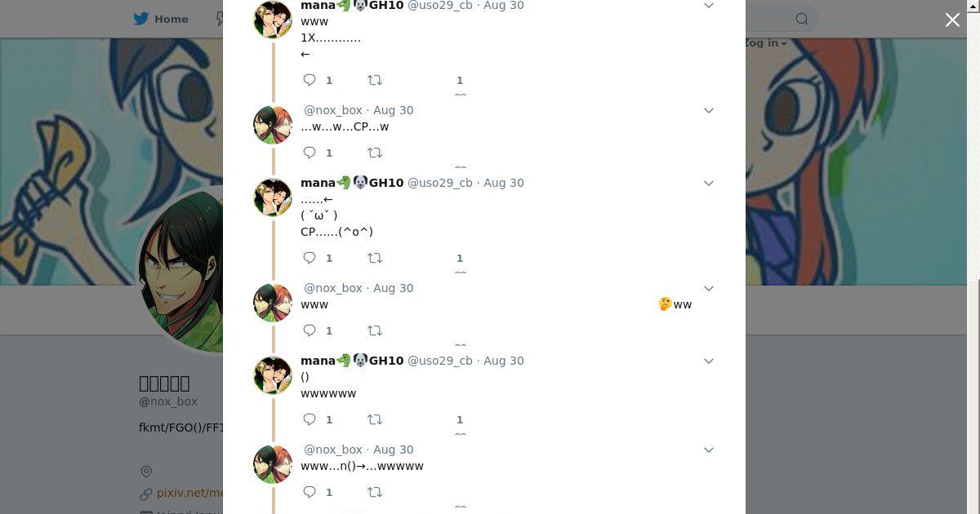980x514 pixels.
Task: Retweet the "www…n()→…wwwww" tweet
Action: [374, 492]
